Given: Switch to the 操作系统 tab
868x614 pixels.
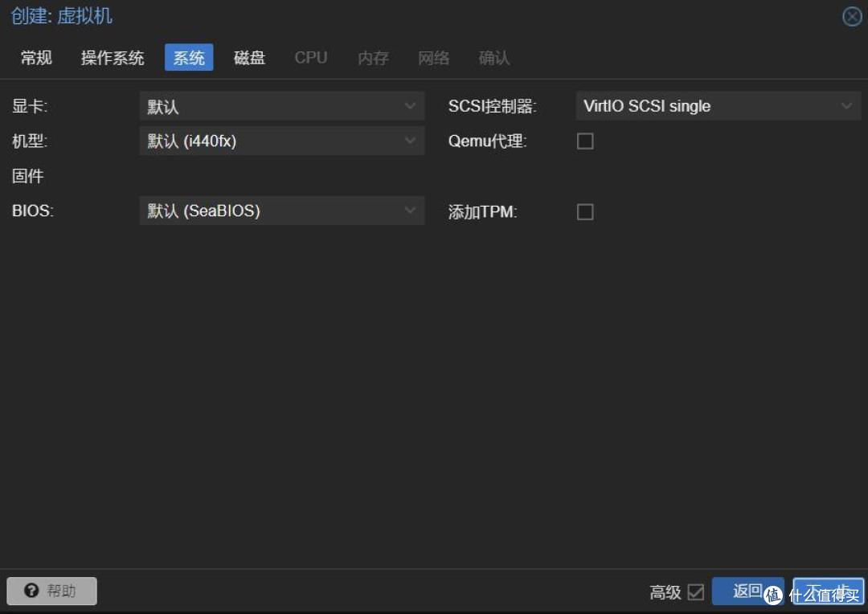Looking at the screenshot, I should coord(113,58).
